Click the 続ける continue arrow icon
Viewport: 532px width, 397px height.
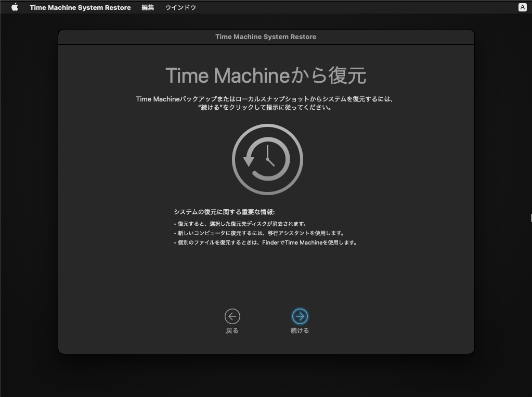[x=300, y=316]
